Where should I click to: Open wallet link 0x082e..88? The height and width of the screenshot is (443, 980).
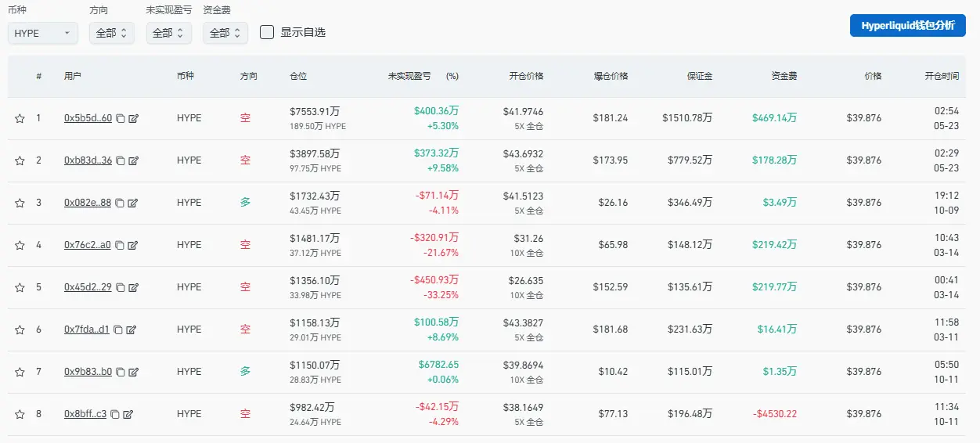(88, 203)
